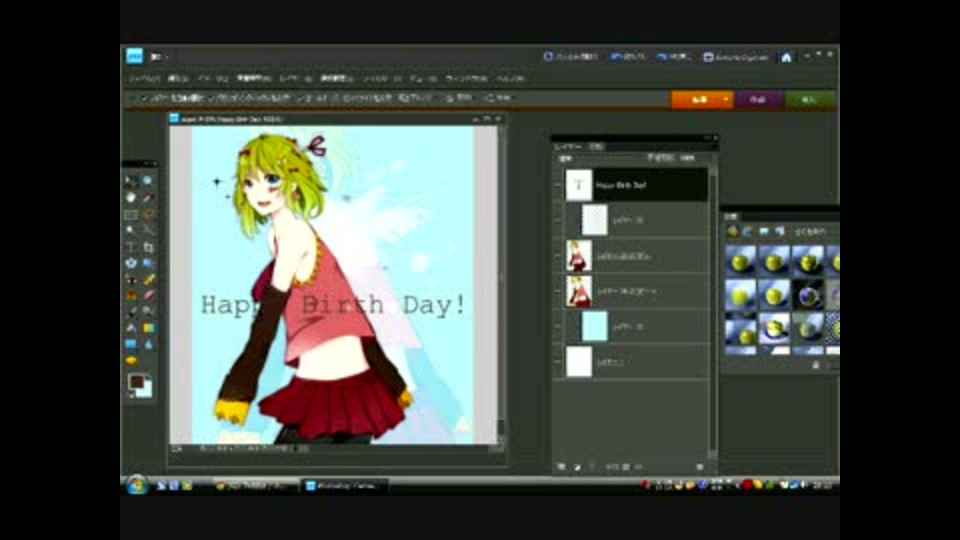Toggle the auto select layer checkbox
960x540 pixels.
(145, 98)
